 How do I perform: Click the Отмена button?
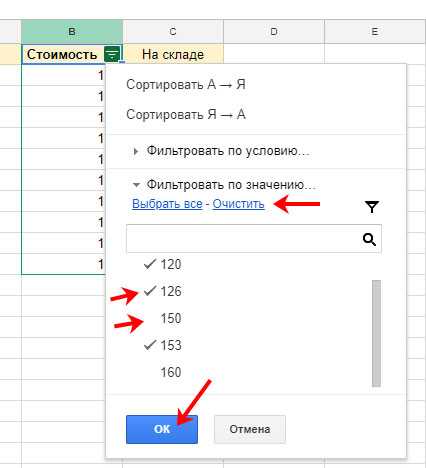pyautogui.click(x=250, y=429)
